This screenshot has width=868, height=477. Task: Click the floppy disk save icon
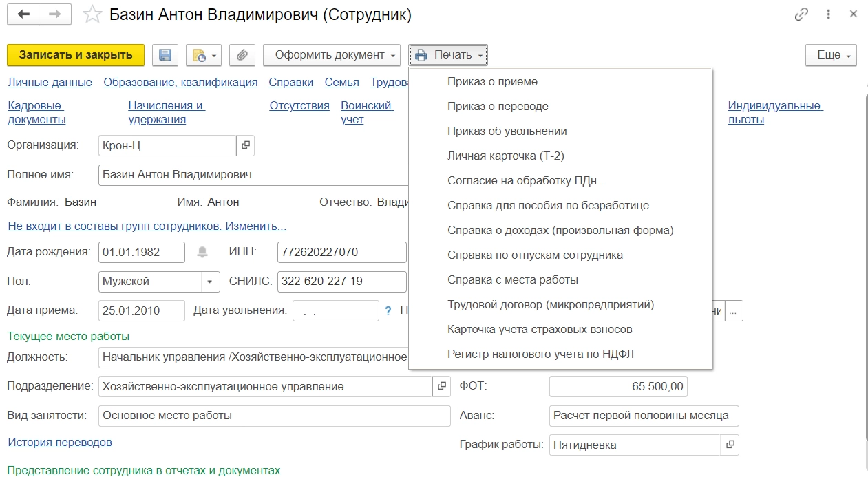(165, 55)
